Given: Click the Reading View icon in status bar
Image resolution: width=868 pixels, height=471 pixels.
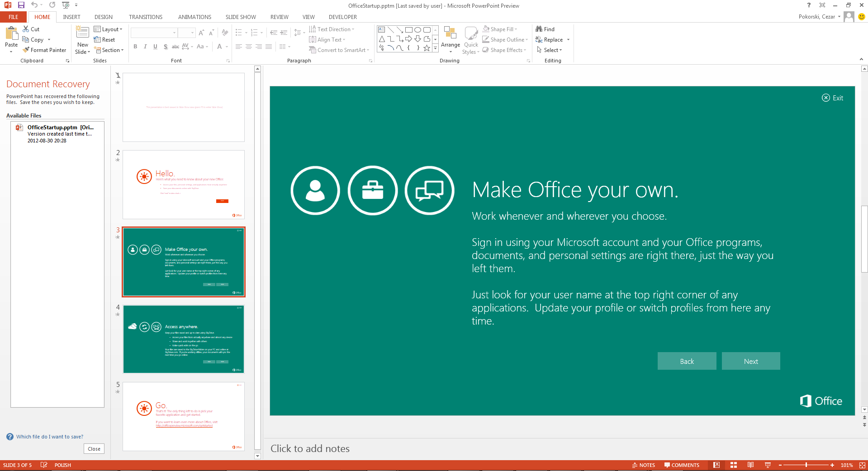Looking at the screenshot, I should click(x=750, y=465).
